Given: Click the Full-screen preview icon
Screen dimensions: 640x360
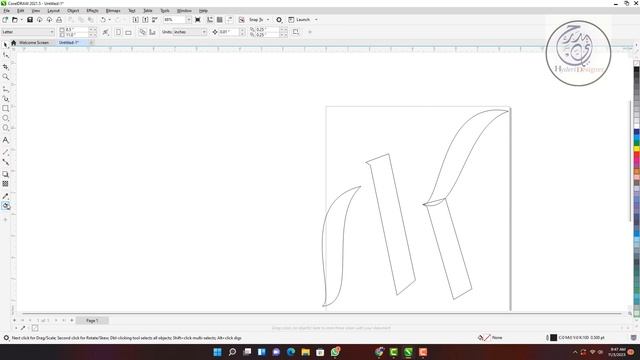Looking at the screenshot, I should click(x=198, y=20).
